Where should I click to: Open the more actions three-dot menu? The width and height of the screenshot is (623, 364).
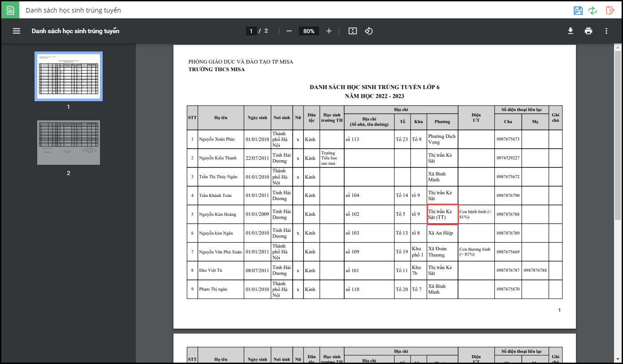tap(606, 31)
